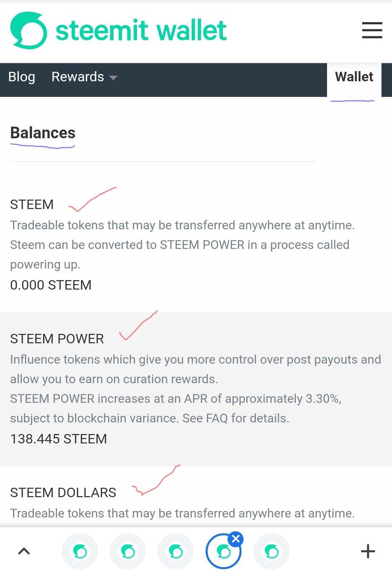Close the highlighted browser tab
Screen dimensions: 392x573
(236, 539)
